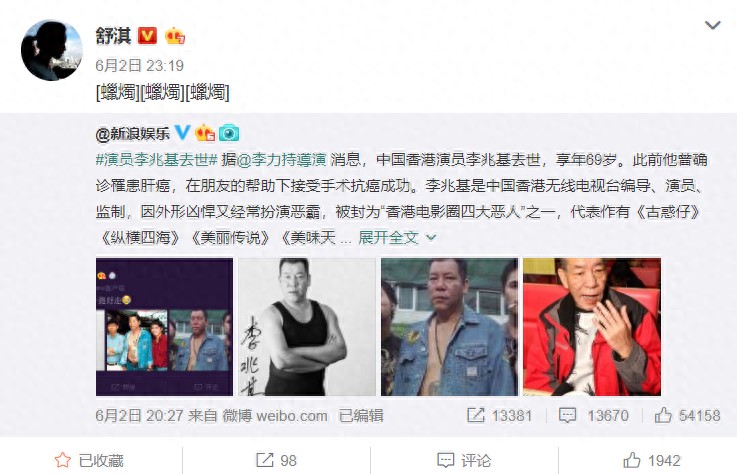Open the post options chevron at top right
Image resolution: width=737 pixels, height=474 pixels.
coord(713,25)
